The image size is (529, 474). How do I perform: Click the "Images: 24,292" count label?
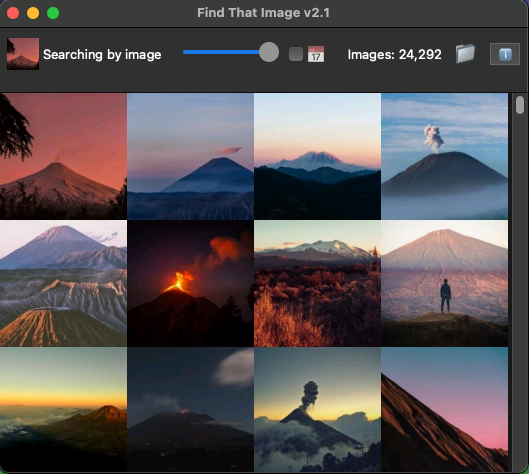point(394,54)
